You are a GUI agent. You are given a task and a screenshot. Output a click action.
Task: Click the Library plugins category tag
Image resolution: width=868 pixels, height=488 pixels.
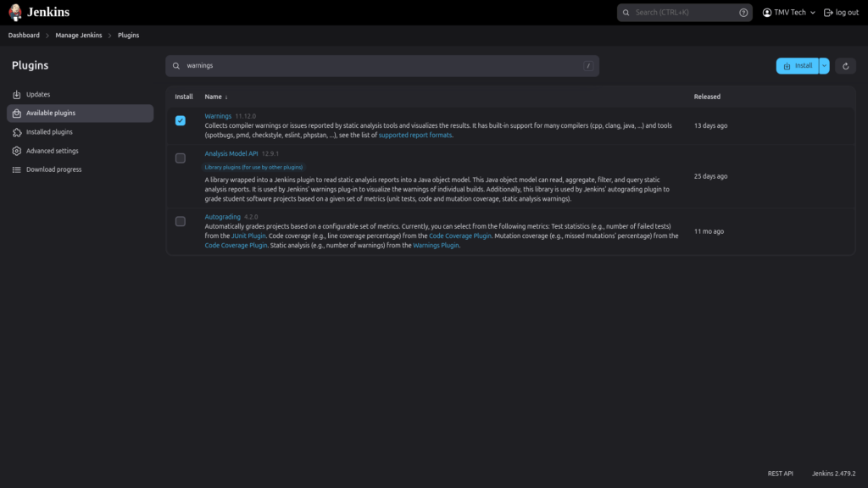[253, 167]
